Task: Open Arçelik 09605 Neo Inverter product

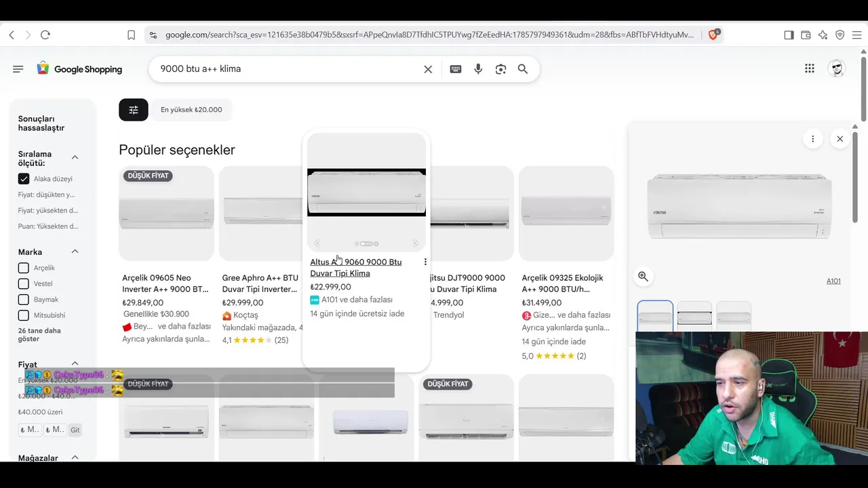Action: coord(165,283)
